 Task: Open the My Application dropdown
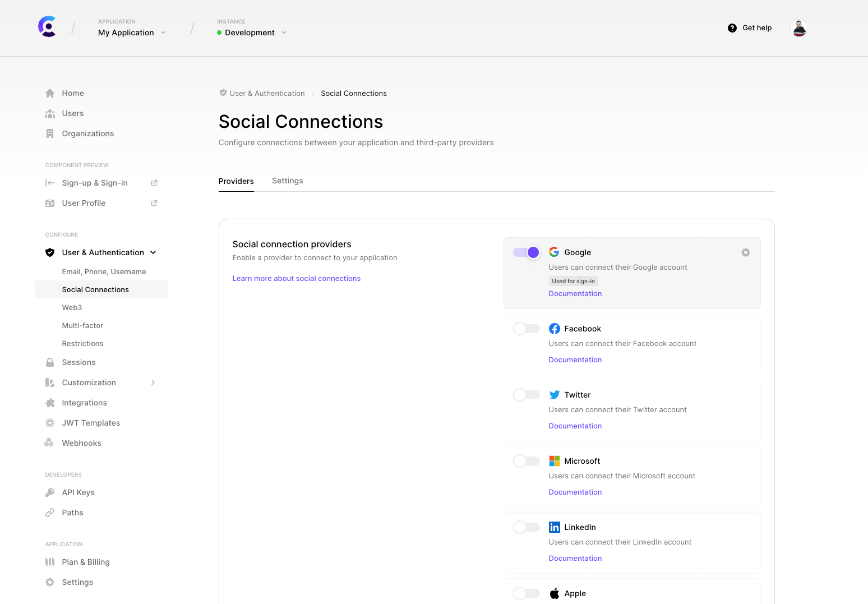pyautogui.click(x=132, y=33)
